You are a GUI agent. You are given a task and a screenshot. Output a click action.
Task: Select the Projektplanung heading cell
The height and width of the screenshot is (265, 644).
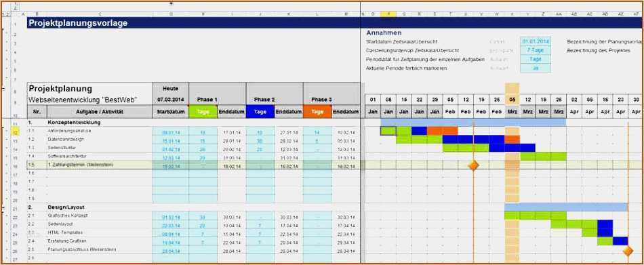tap(90, 89)
